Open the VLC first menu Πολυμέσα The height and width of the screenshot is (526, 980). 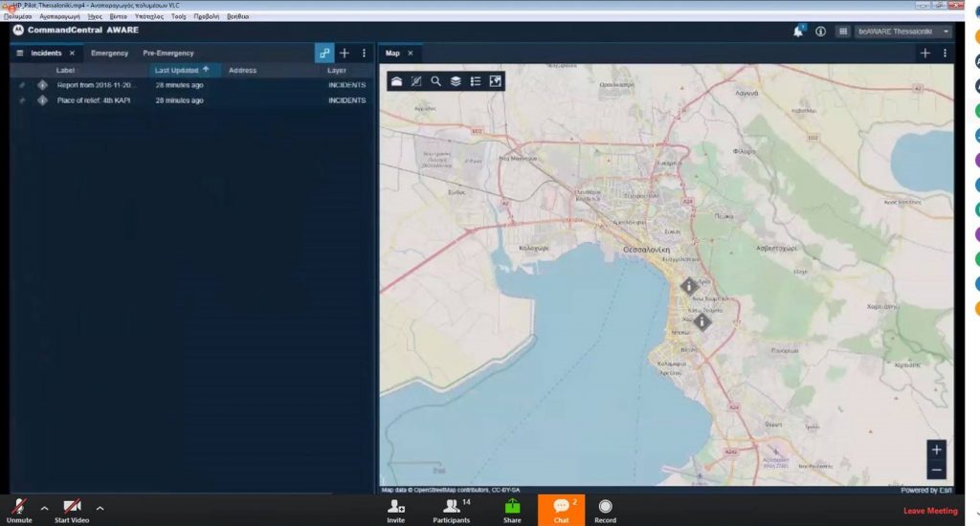pyautogui.click(x=18, y=16)
